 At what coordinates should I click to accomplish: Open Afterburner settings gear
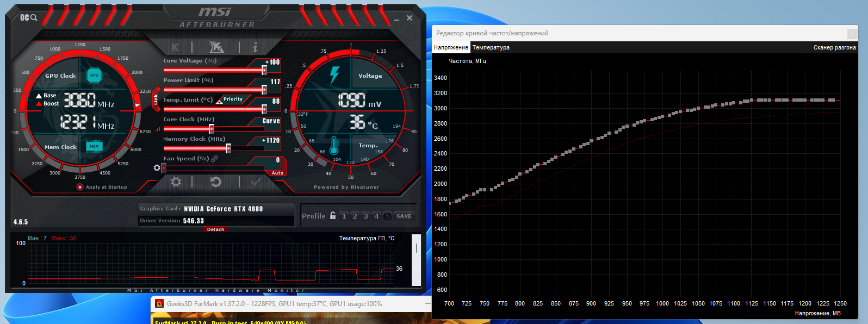click(x=176, y=182)
